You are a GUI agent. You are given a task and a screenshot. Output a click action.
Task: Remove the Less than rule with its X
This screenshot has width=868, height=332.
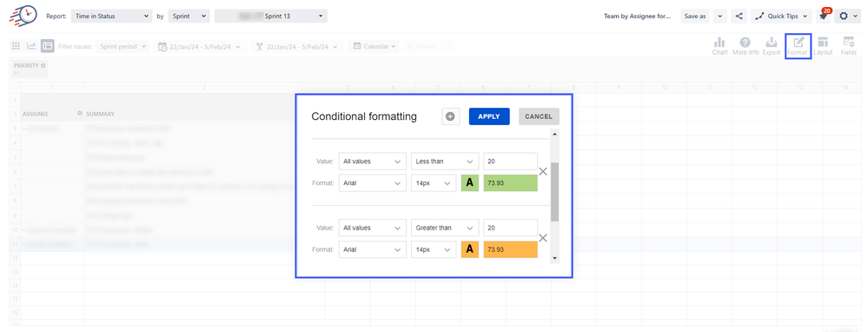click(x=543, y=171)
